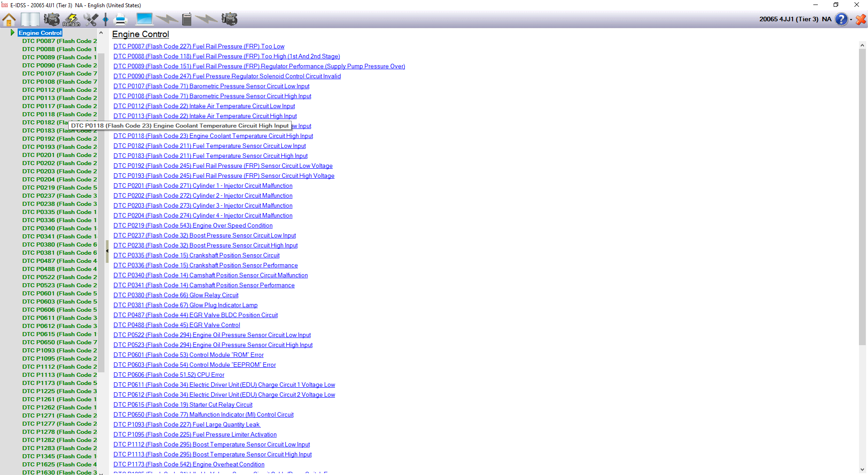Click the Reflash lightning icon
This screenshot has height=475, width=868.
click(x=71, y=19)
